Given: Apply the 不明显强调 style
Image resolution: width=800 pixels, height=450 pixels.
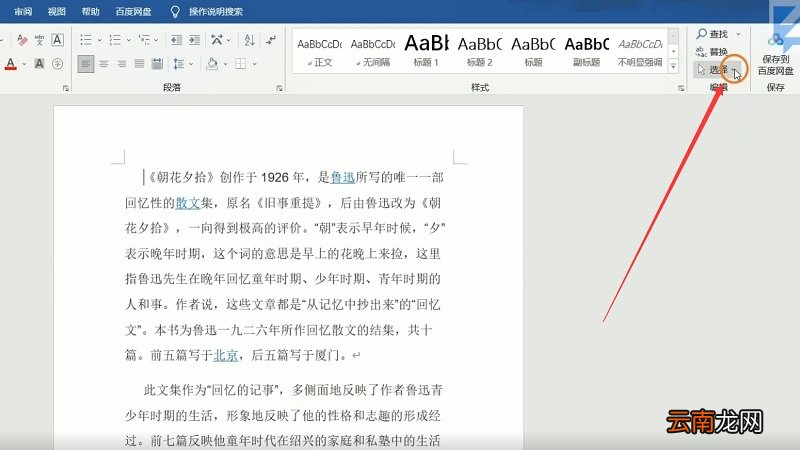Looking at the screenshot, I should [640, 52].
